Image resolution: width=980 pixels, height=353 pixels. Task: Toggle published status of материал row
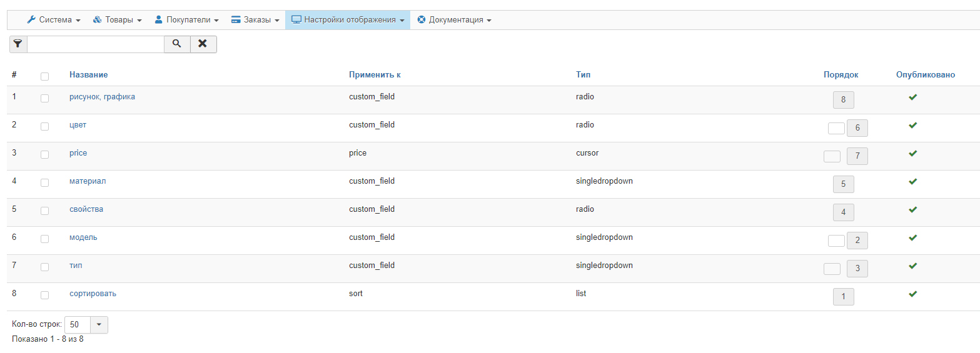tap(912, 181)
